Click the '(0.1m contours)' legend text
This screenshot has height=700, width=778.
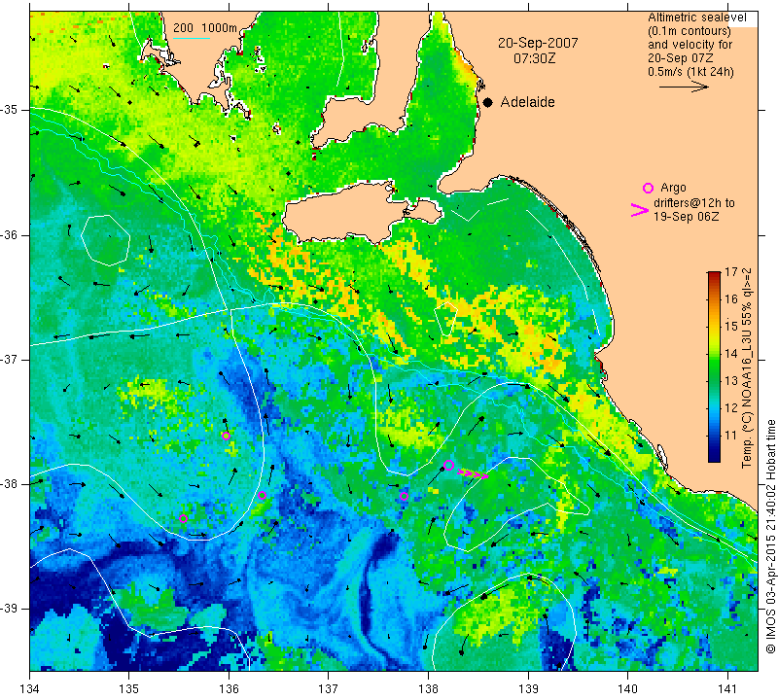click(690, 31)
